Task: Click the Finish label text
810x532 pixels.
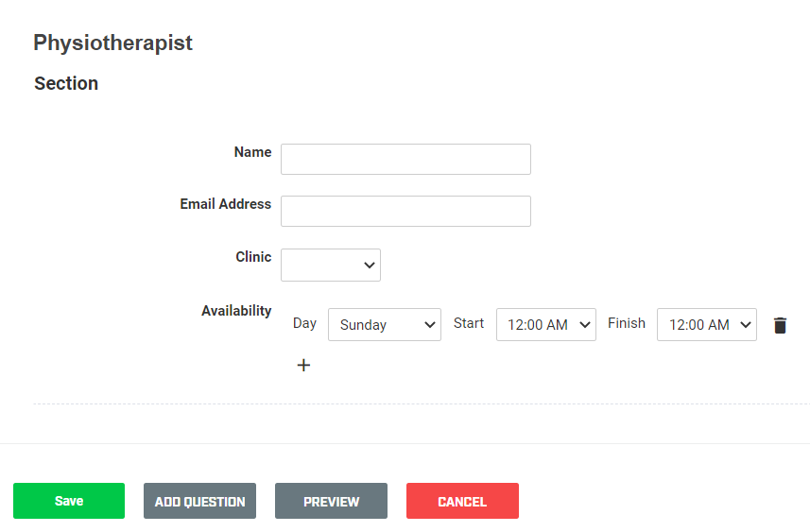Action: pos(627,323)
